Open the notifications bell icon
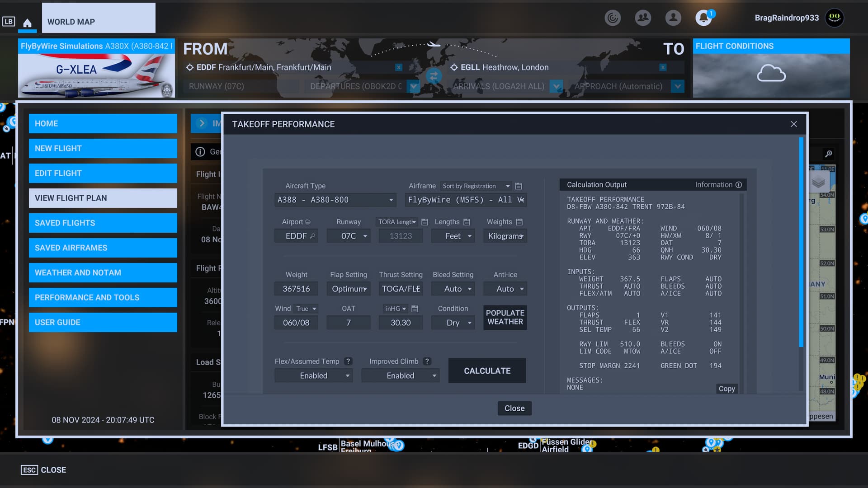The height and width of the screenshot is (488, 868). tap(703, 18)
